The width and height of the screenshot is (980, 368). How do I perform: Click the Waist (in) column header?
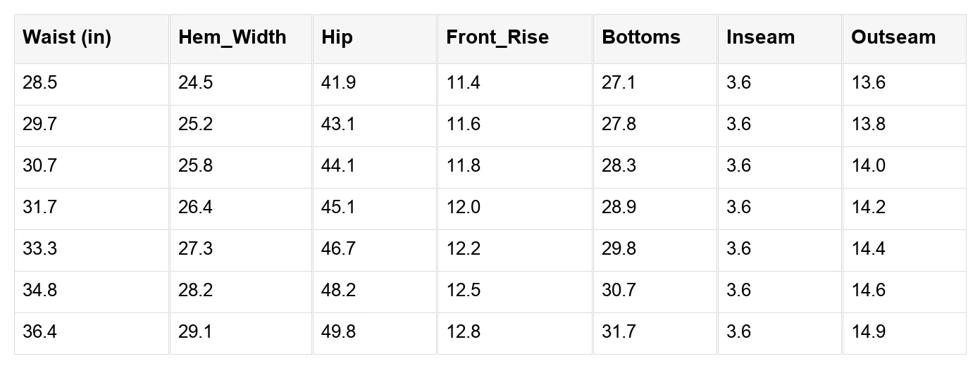(92, 39)
